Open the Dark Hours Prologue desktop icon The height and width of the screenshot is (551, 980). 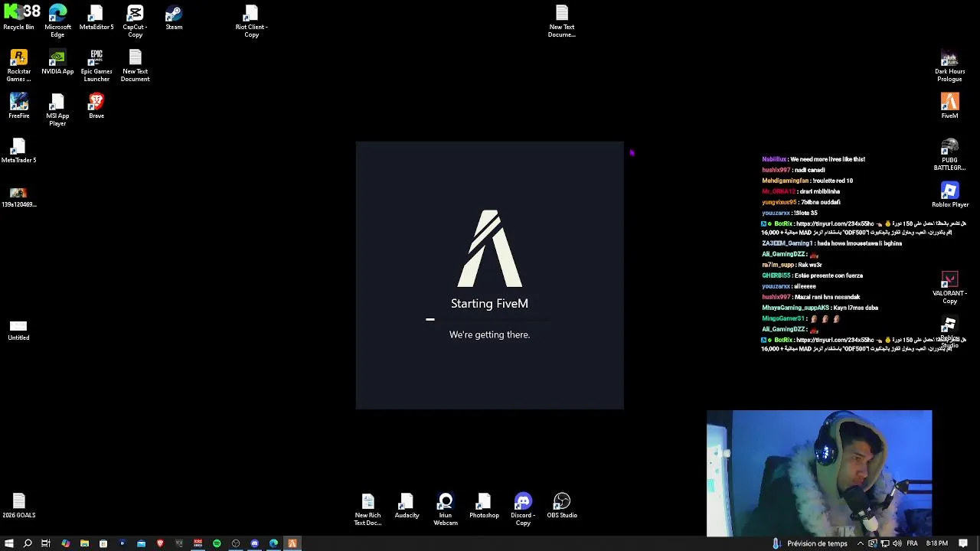949,66
